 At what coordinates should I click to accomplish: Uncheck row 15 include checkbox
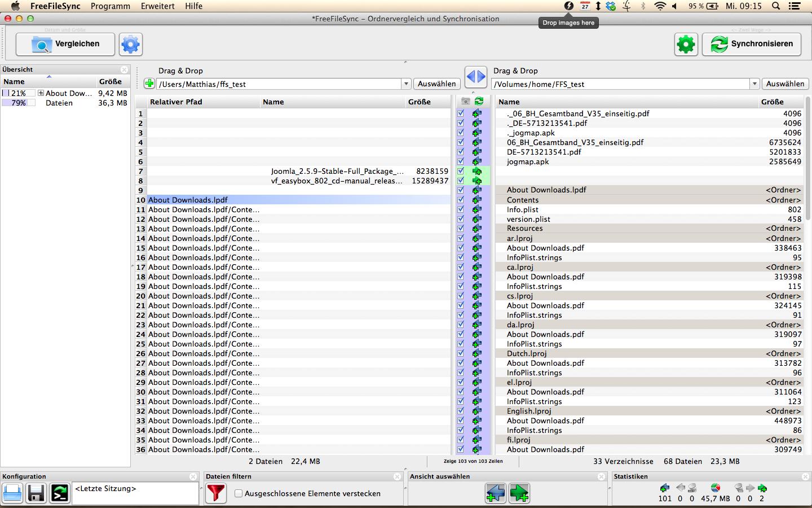(461, 248)
